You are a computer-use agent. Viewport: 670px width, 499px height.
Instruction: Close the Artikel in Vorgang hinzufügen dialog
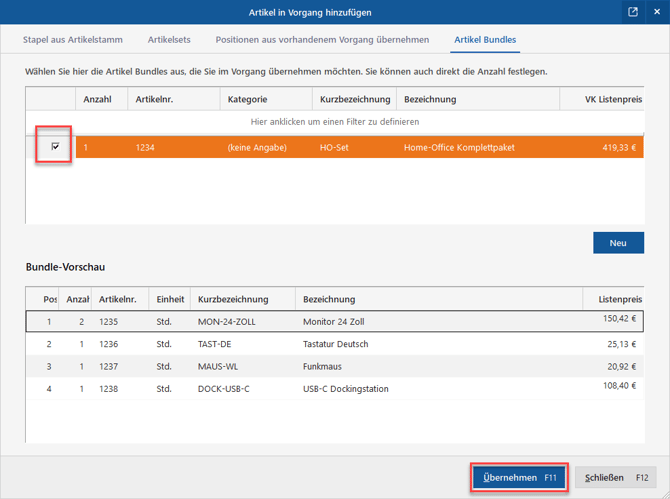657,12
